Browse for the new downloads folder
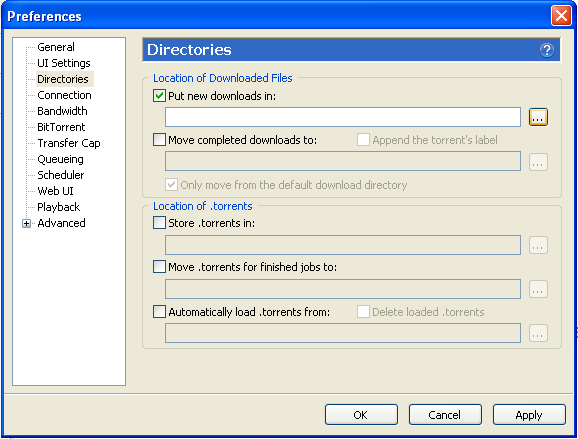 point(538,117)
